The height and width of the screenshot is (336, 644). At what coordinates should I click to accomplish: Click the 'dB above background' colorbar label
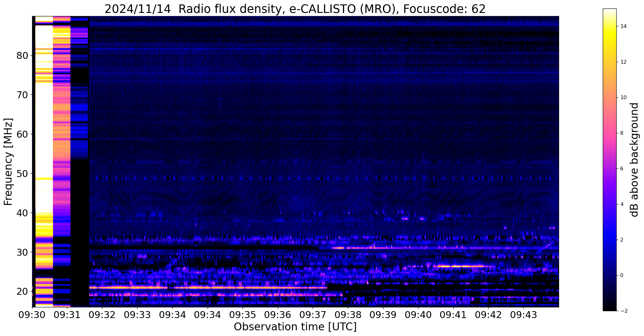click(635, 160)
